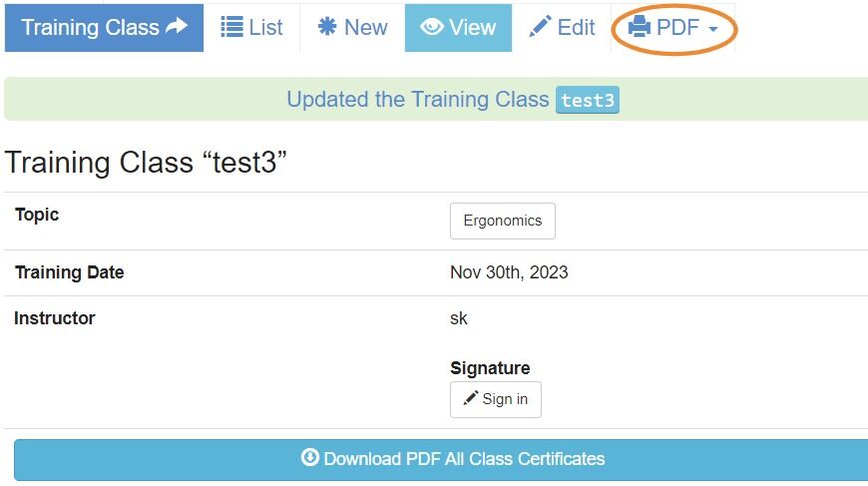Click the test3 badge in notification
This screenshot has height=486, width=868.
tap(588, 100)
